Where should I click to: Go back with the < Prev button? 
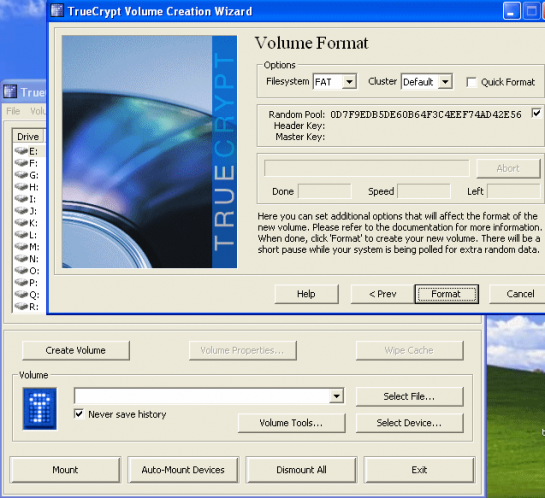[382, 294]
